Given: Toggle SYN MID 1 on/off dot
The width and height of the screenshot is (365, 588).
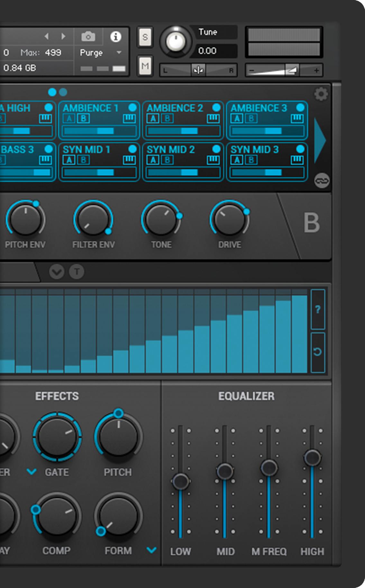Looking at the screenshot, I should [x=132, y=149].
